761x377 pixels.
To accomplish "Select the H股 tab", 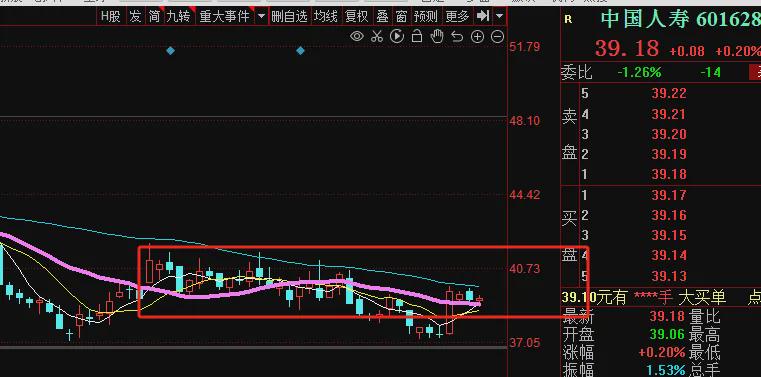I will point(110,16).
